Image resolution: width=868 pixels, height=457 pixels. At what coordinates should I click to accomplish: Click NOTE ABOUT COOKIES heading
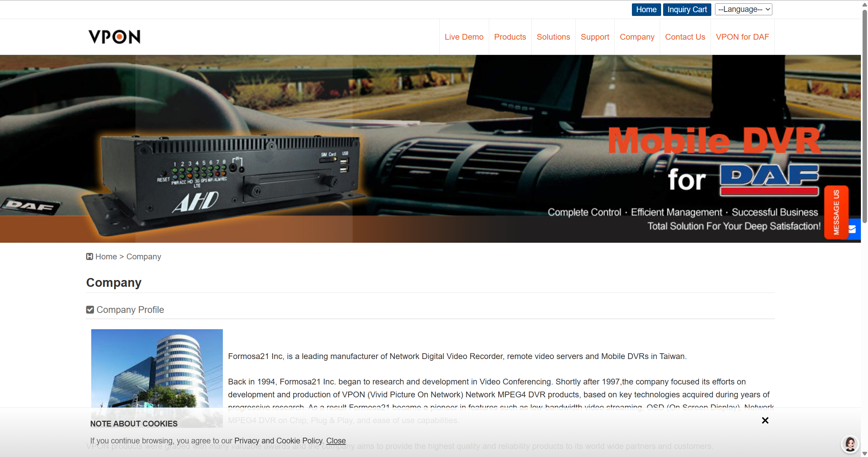tap(134, 424)
